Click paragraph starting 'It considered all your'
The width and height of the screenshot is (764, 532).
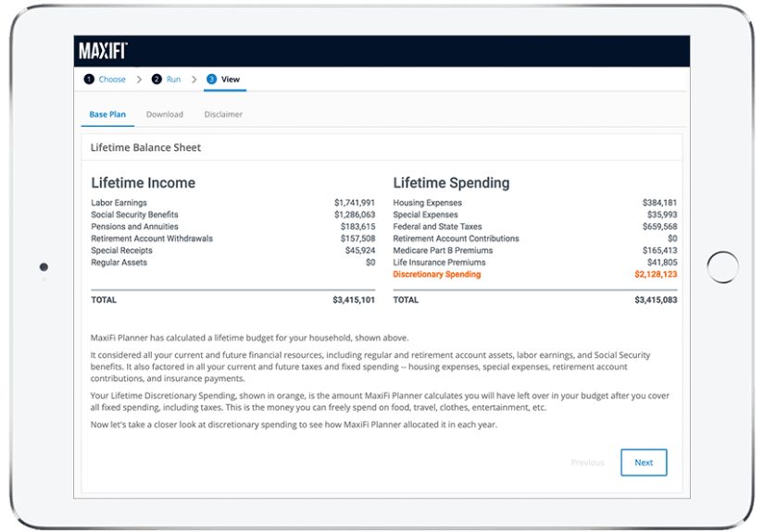370,366
